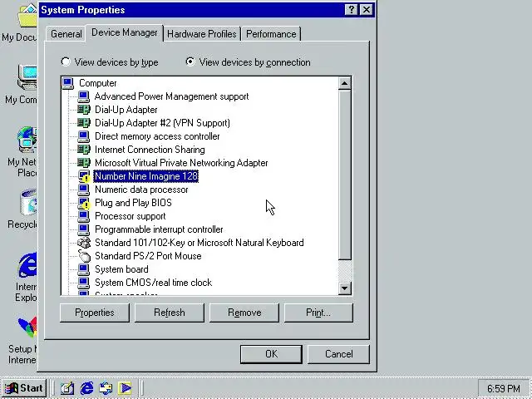Select Standard 101/102-Key or Microsoft Natural Keyboard

pos(199,243)
